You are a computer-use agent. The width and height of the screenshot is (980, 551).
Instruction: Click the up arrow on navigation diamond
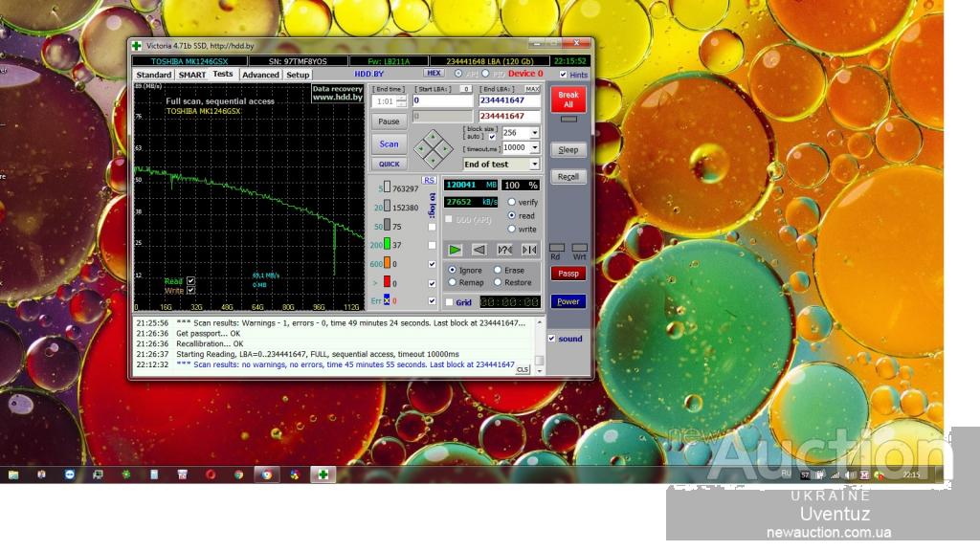(434, 137)
